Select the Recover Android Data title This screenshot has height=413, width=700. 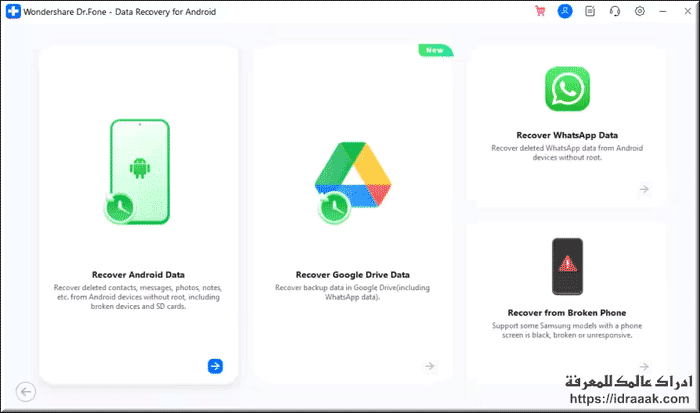[x=138, y=275]
